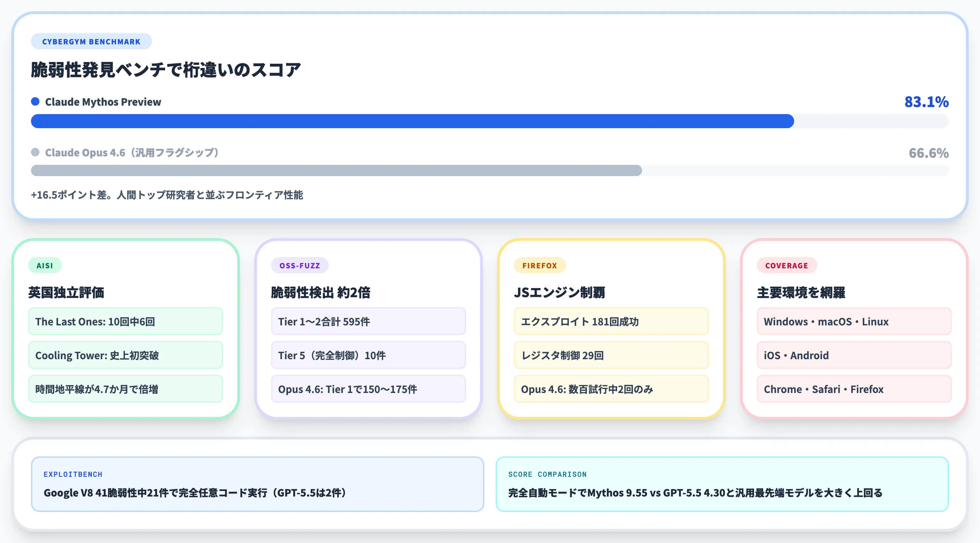Select the row Chrome・Safari・Firefox
The width and height of the screenshot is (980, 543).
pyautogui.click(x=854, y=389)
